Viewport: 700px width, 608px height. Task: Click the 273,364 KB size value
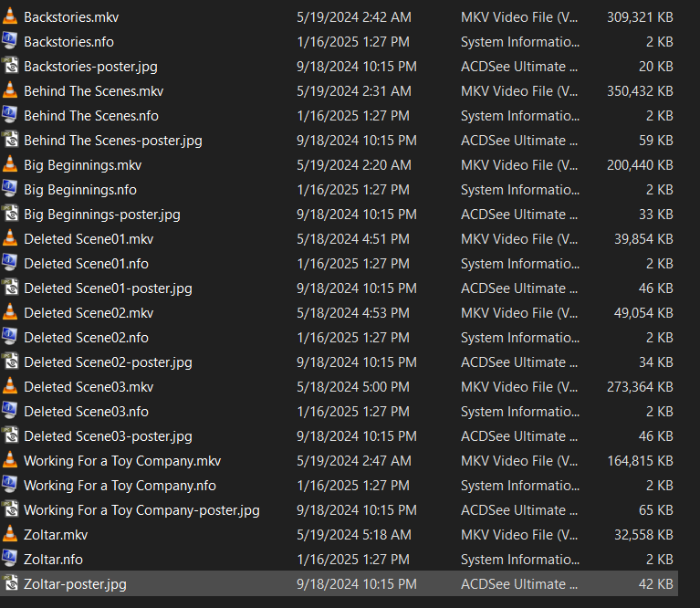coord(640,386)
